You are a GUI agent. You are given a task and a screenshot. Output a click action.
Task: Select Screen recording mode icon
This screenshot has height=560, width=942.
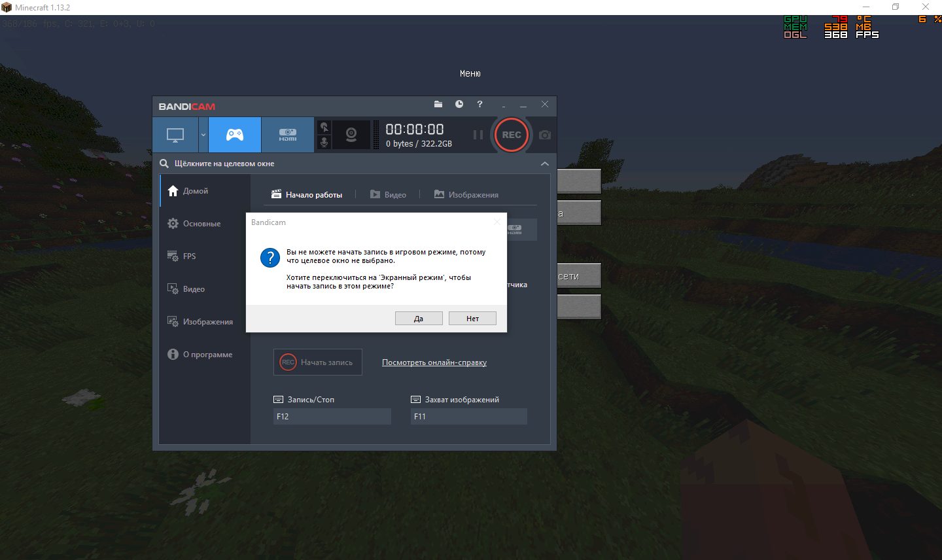pyautogui.click(x=175, y=135)
